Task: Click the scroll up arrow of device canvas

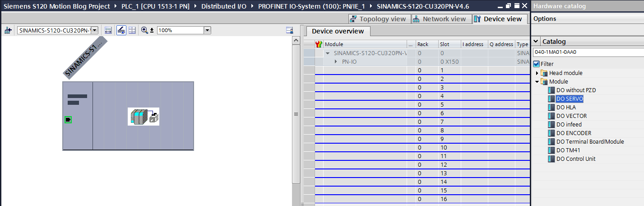Action: 296,40
